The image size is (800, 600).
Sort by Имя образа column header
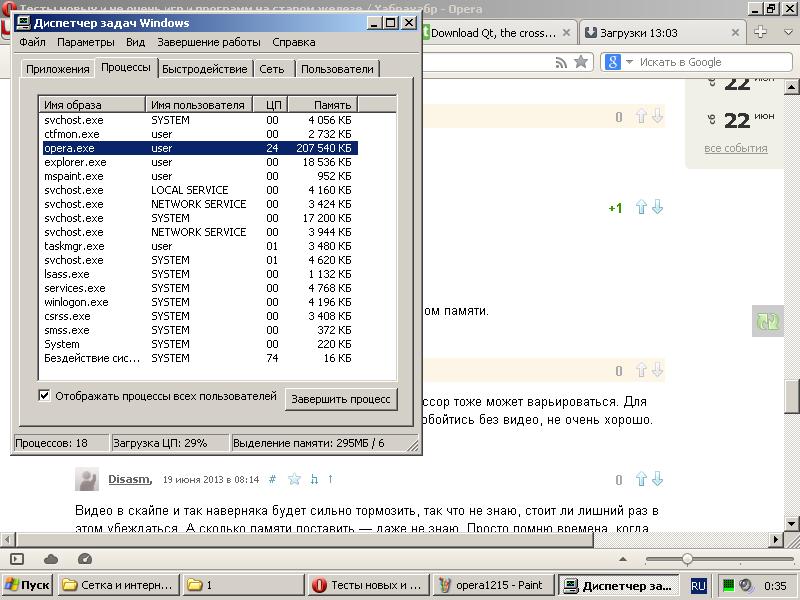tap(92, 105)
